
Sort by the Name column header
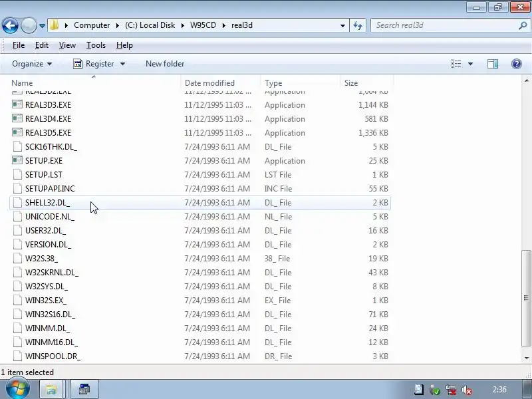[95, 83]
